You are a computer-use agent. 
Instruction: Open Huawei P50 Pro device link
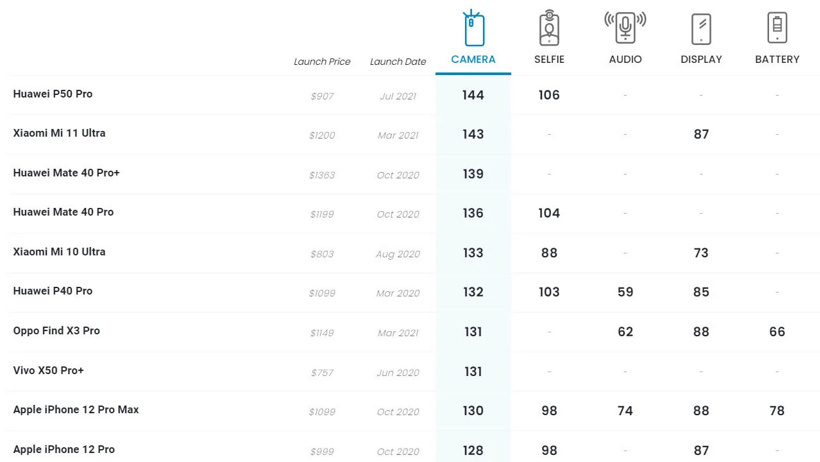coord(53,94)
